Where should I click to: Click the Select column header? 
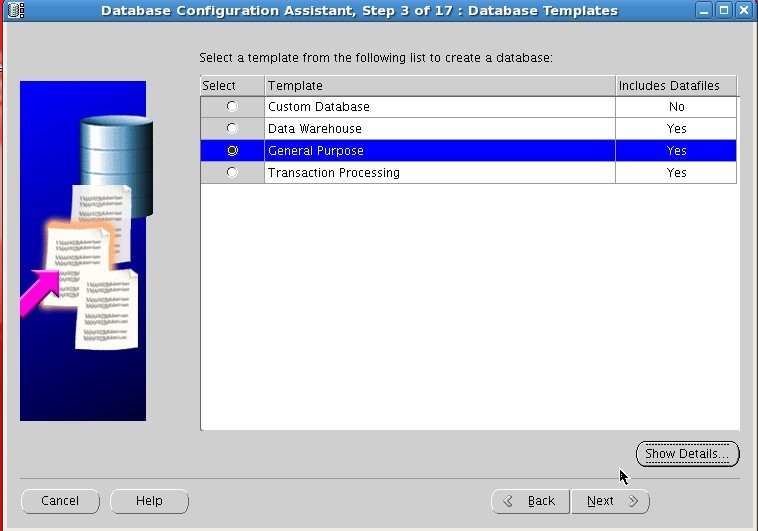[x=233, y=86]
